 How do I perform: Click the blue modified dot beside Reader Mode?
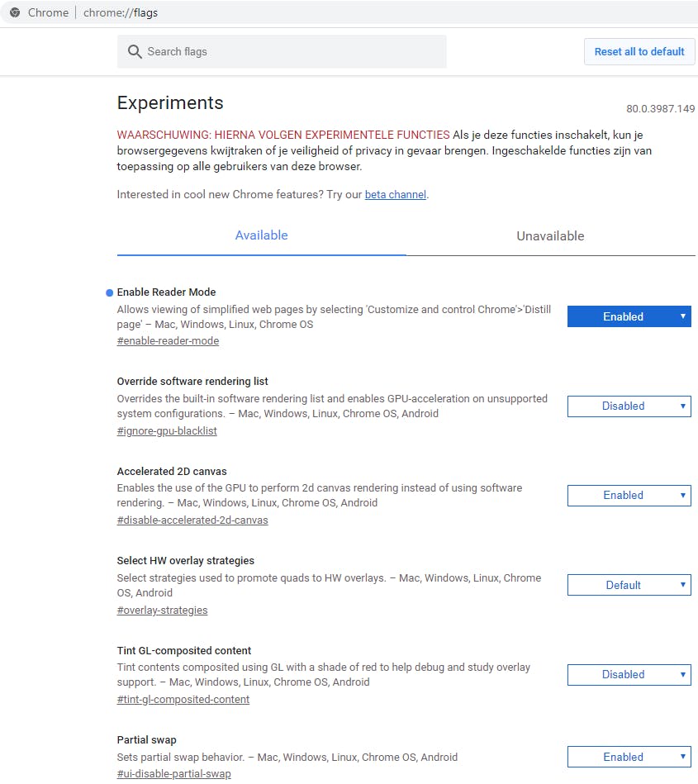[109, 292]
